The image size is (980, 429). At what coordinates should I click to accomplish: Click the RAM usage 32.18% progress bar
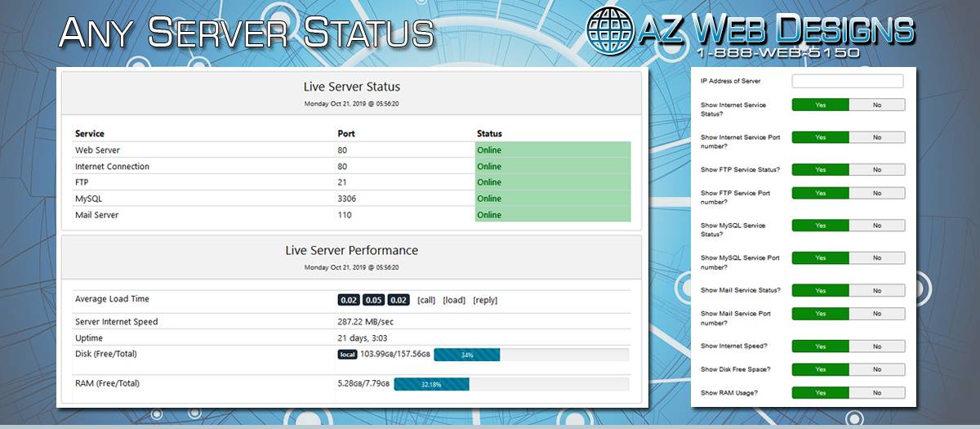click(431, 384)
